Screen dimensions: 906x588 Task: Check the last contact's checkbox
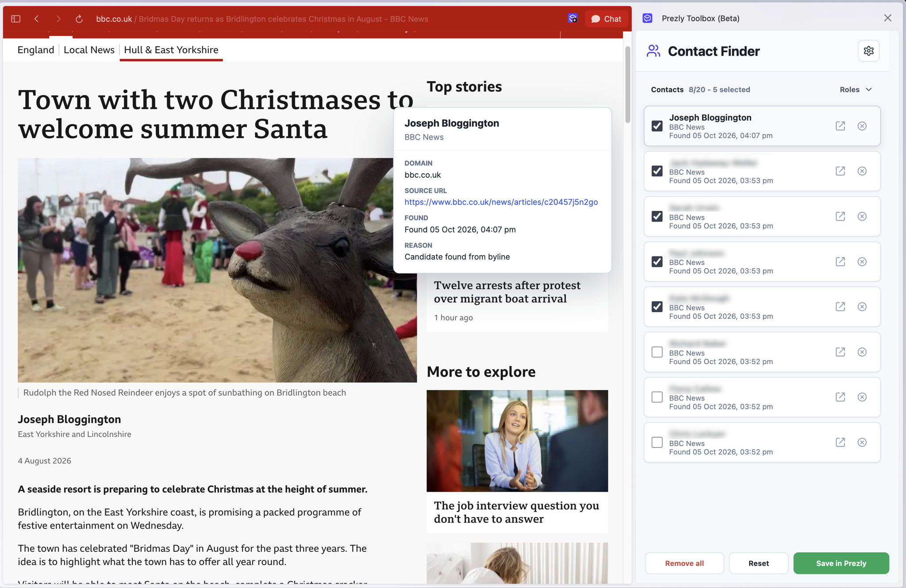[x=657, y=442]
